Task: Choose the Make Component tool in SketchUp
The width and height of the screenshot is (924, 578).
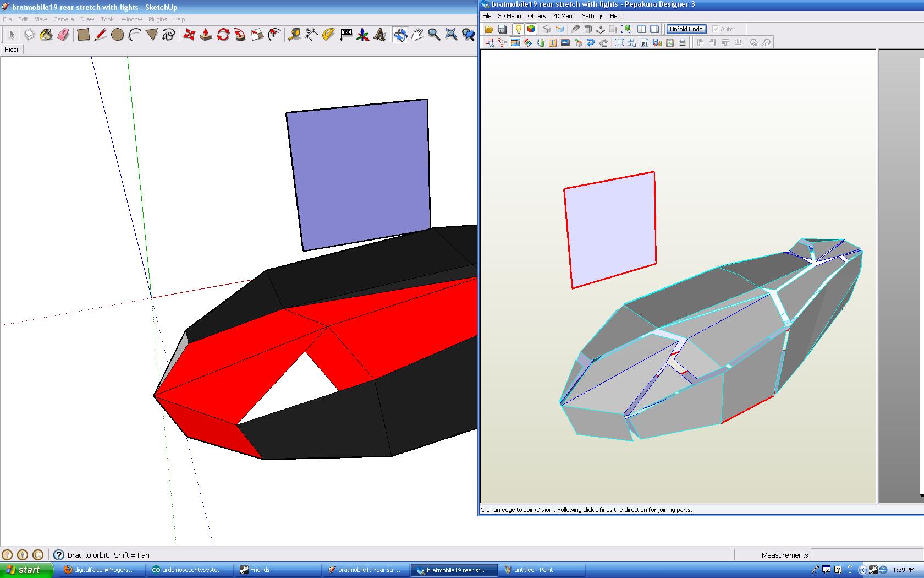Action: 29,35
